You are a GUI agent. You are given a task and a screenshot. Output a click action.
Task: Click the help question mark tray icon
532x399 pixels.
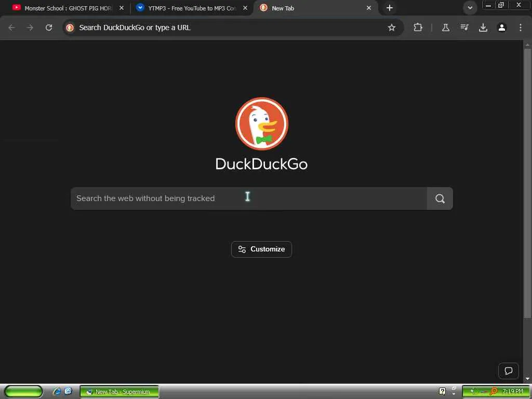(x=442, y=392)
